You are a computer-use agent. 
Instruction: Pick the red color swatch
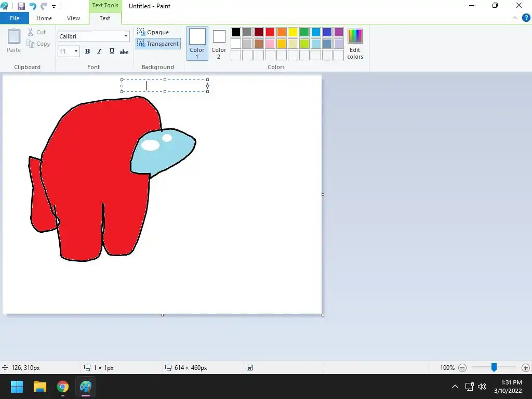pos(270,32)
